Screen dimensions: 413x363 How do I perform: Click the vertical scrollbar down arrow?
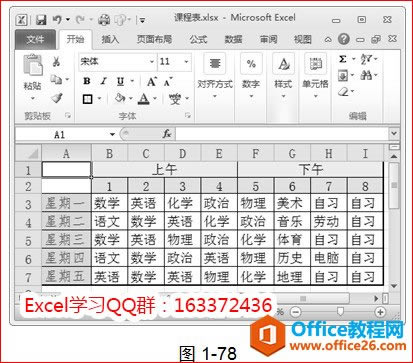coord(394,286)
